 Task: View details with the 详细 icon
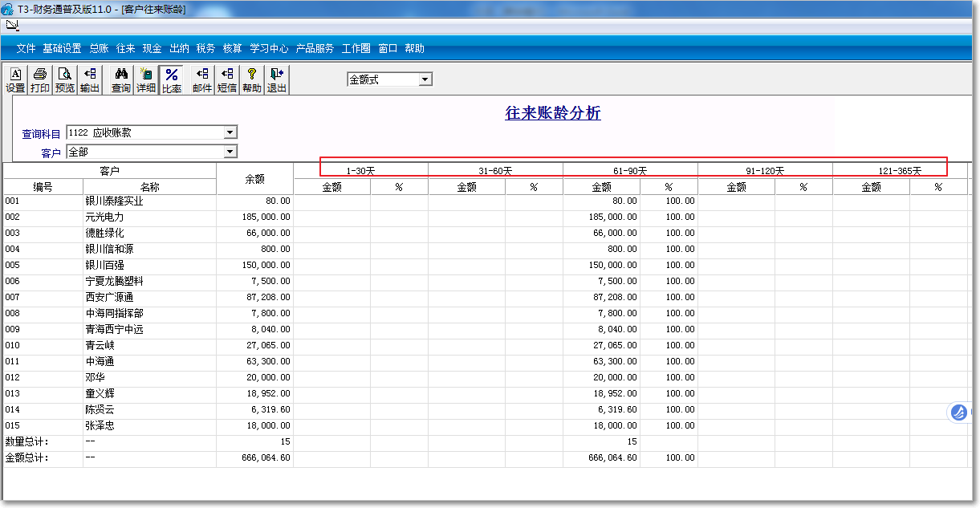click(x=145, y=79)
